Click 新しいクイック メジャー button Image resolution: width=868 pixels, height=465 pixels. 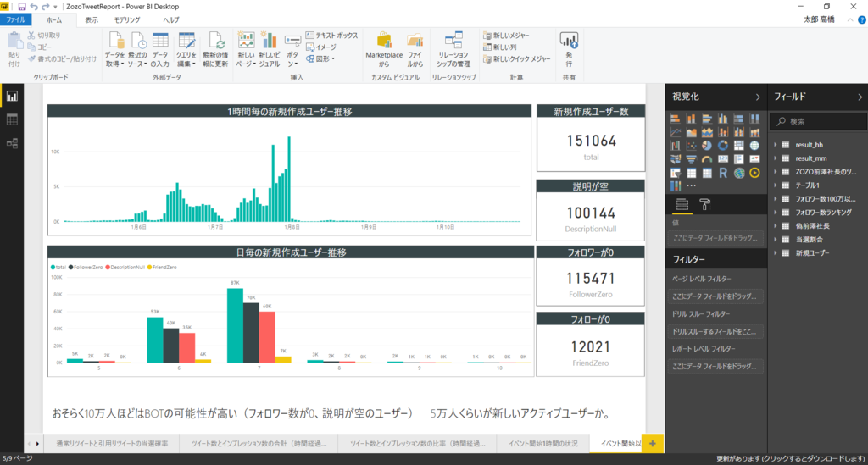[x=517, y=58]
